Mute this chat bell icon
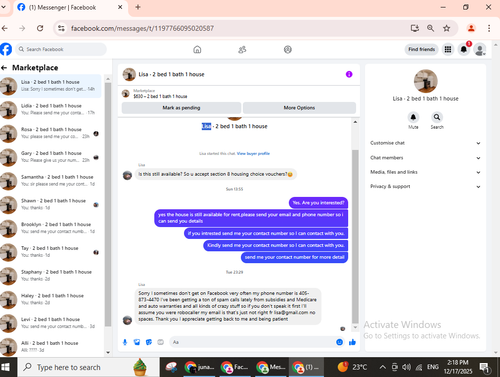The height and width of the screenshot is (377, 500). pyautogui.click(x=413, y=117)
